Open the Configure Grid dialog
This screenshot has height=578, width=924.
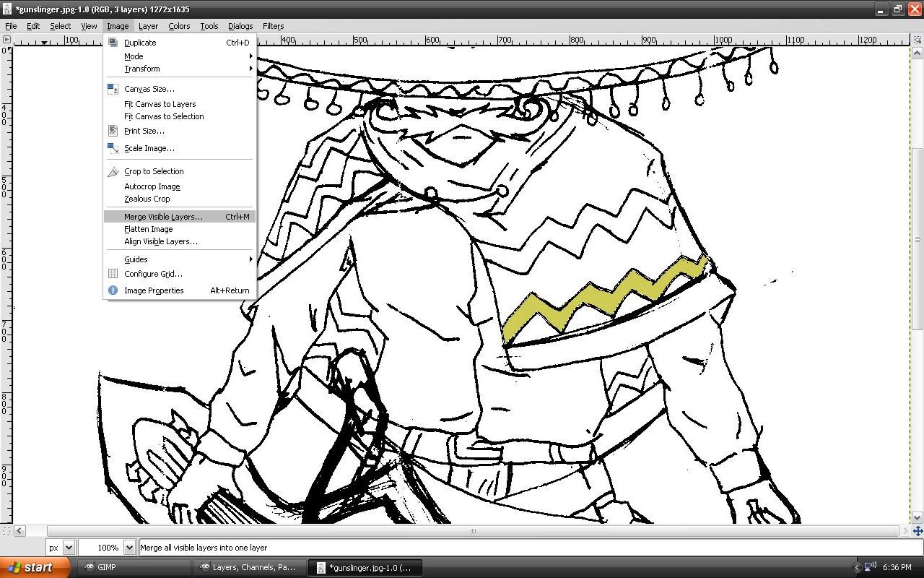[153, 274]
